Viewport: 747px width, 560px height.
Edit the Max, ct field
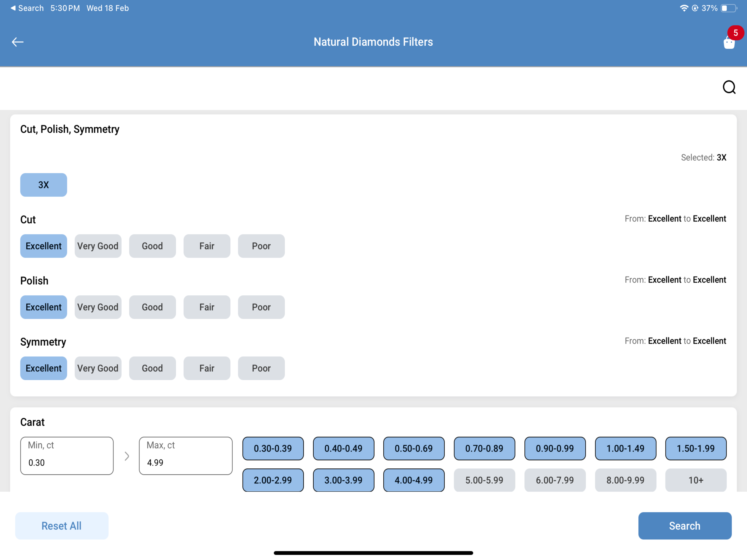186,456
